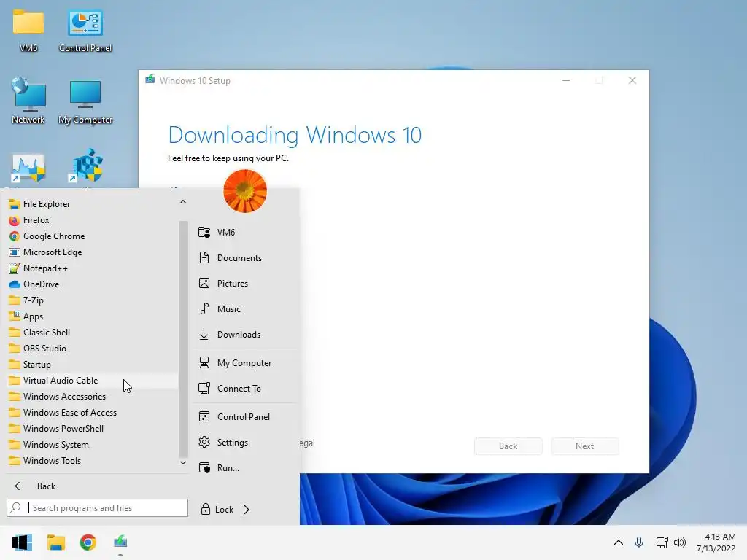This screenshot has height=560, width=747.
Task: Expand the Windows System folder
Action: [x=93, y=445]
